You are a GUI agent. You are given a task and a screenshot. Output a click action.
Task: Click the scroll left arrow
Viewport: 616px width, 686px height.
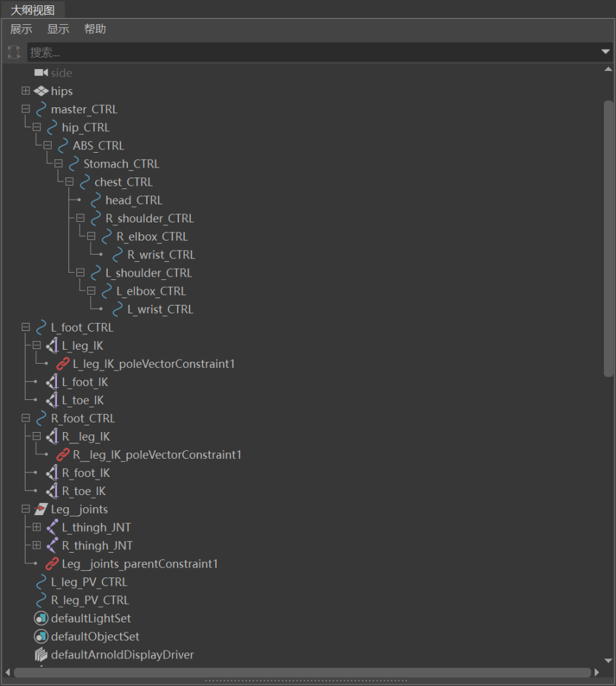8,673
